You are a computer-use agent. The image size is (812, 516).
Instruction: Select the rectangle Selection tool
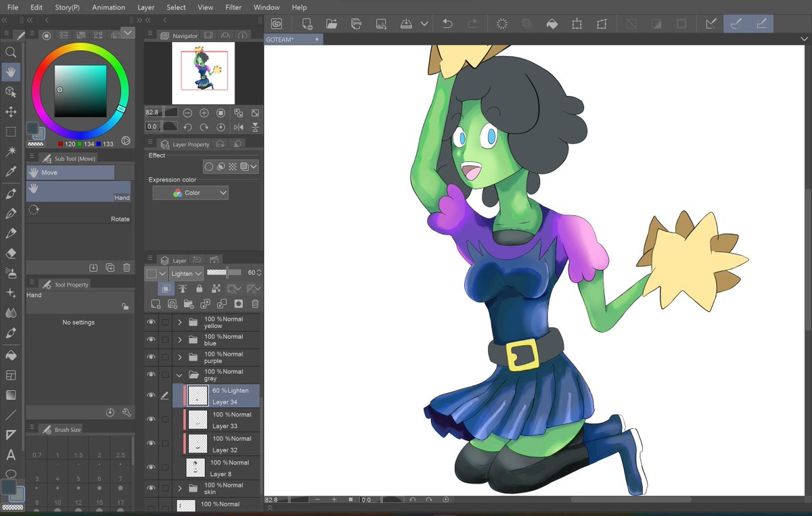point(11,132)
